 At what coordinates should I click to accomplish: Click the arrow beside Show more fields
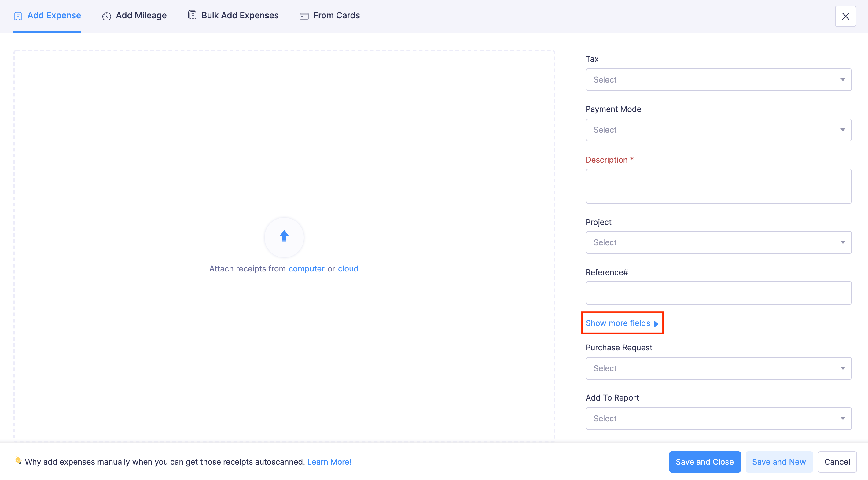coord(656,324)
